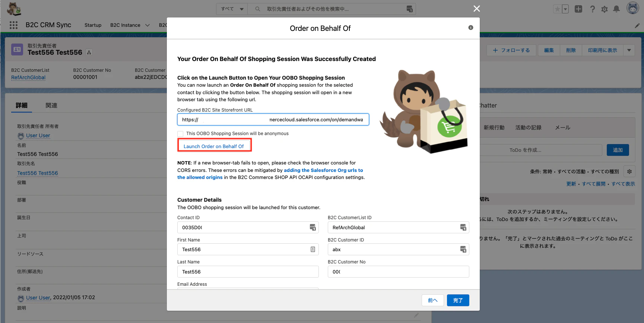Click the Salesforce Astro logo in header
Screen dimensions: 644x323
pos(14,9)
